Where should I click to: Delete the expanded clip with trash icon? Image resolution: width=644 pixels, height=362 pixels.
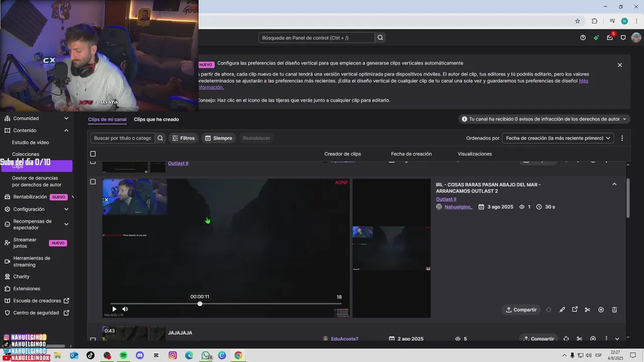pyautogui.click(x=614, y=310)
